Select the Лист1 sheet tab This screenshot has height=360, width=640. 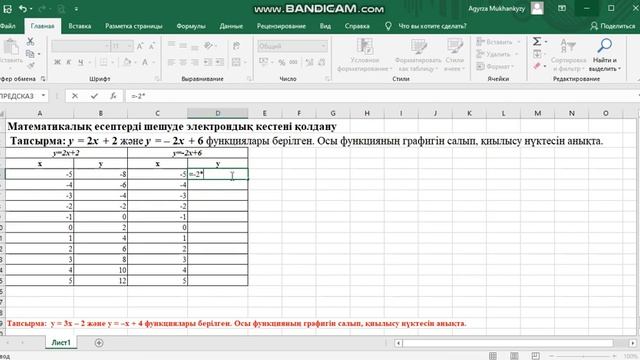[61, 343]
